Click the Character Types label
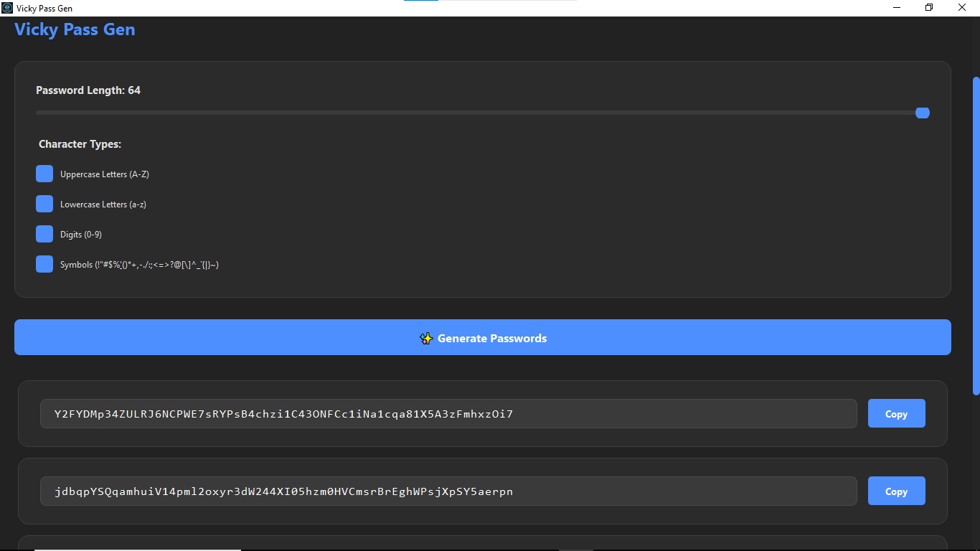This screenshot has width=980, height=551. pos(80,144)
